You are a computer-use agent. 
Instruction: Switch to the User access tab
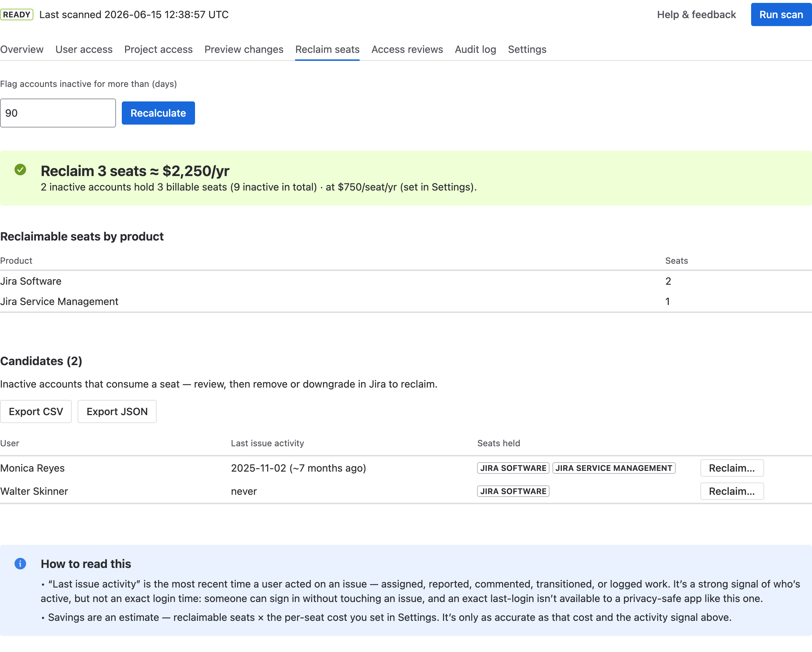click(84, 49)
